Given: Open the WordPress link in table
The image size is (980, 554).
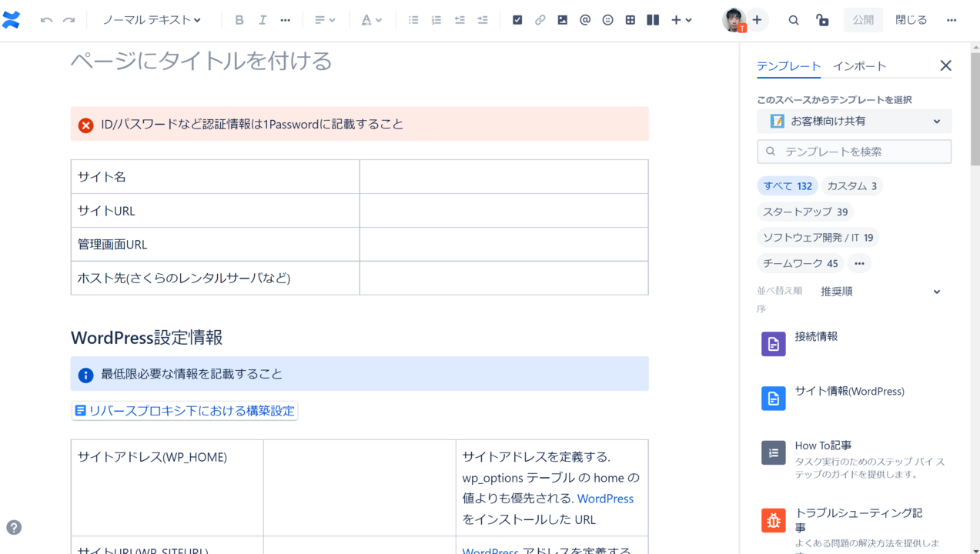Looking at the screenshot, I should point(605,499).
